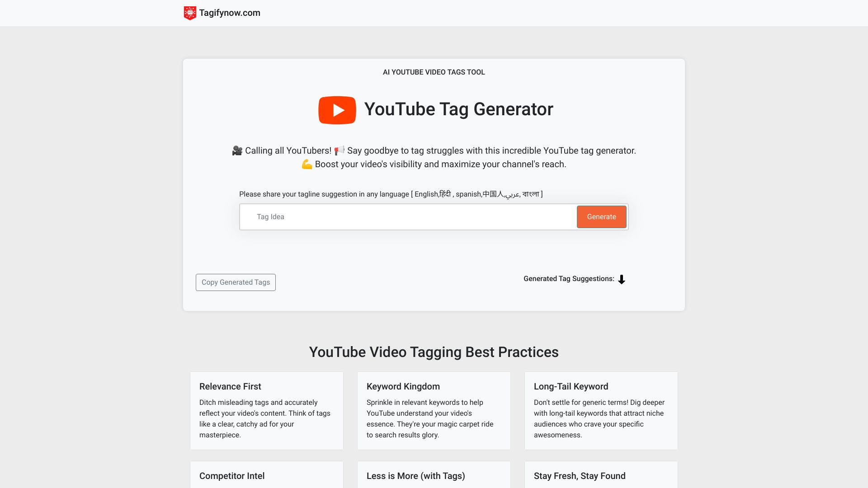The height and width of the screenshot is (488, 868).
Task: Click the Generate button
Action: (x=601, y=216)
